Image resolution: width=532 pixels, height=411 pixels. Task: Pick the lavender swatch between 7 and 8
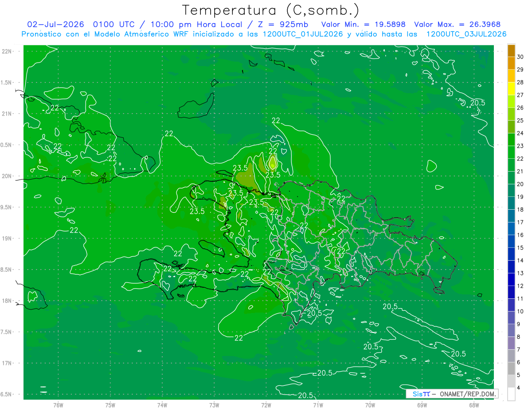511,343
